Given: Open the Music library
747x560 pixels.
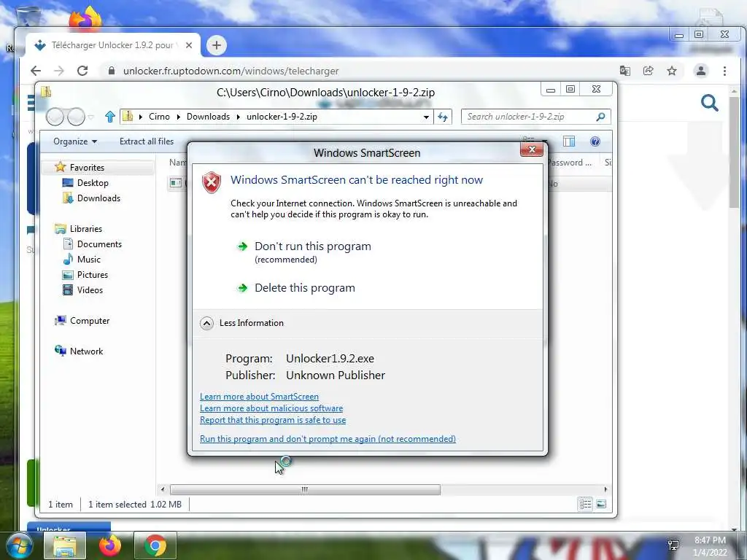Looking at the screenshot, I should (88, 259).
